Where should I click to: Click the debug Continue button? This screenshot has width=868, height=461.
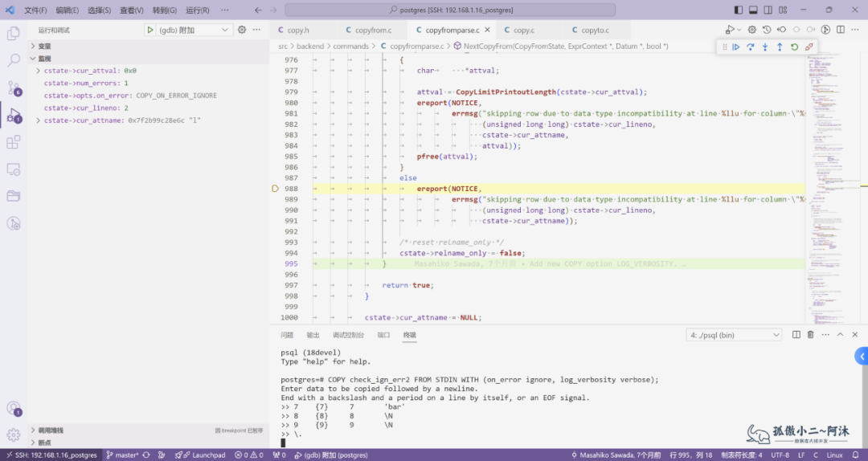735,47
